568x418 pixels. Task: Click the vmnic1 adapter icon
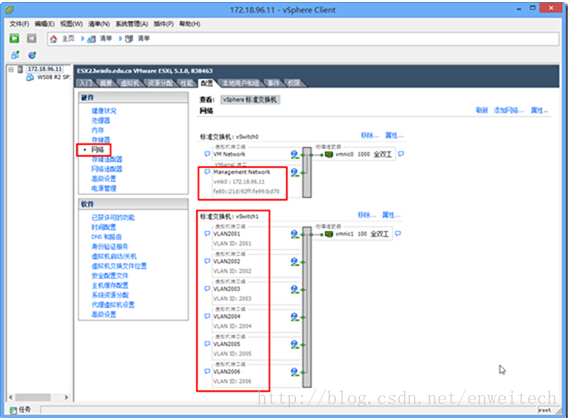[x=329, y=234]
